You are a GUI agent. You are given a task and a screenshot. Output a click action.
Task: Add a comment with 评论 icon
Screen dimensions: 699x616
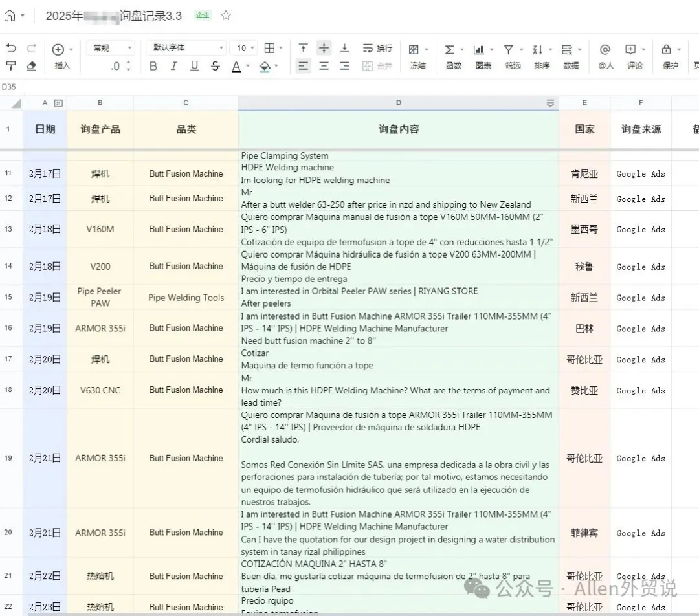630,49
